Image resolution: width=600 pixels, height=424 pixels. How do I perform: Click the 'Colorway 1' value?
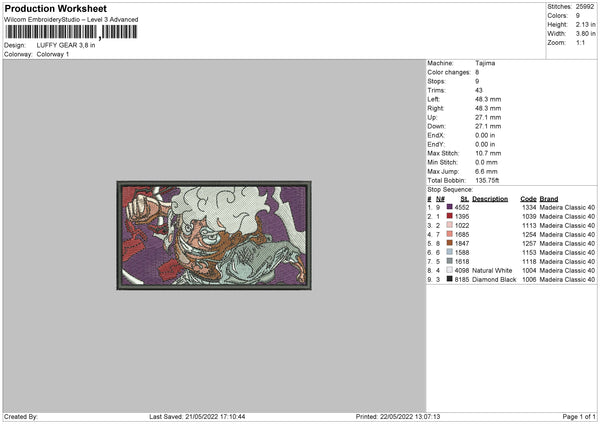point(53,54)
